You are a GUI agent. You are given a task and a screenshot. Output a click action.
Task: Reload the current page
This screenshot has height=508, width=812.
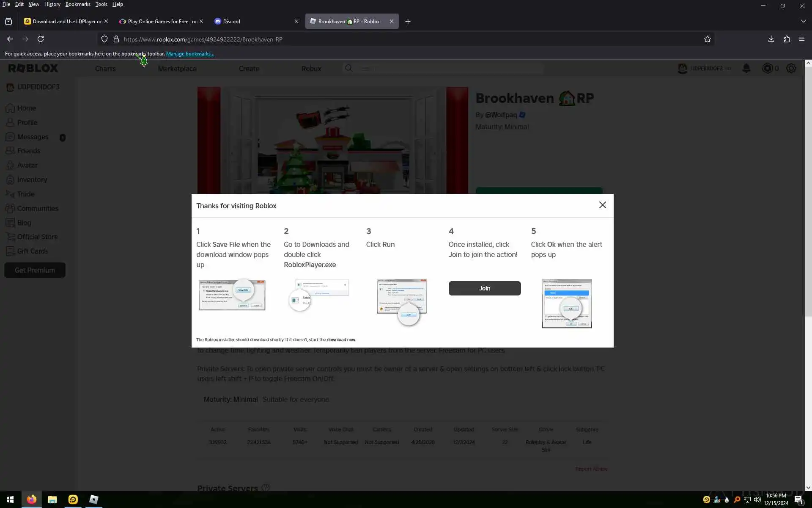pyautogui.click(x=41, y=39)
